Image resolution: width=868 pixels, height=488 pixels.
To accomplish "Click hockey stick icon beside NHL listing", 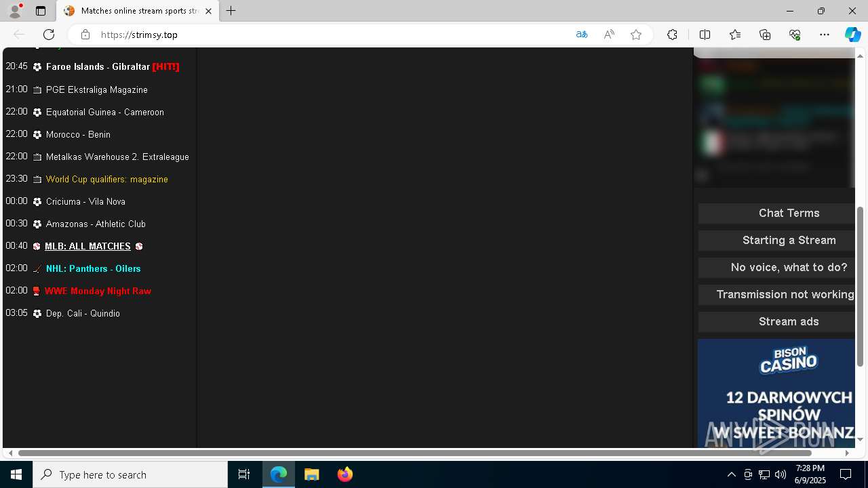I will pyautogui.click(x=37, y=269).
